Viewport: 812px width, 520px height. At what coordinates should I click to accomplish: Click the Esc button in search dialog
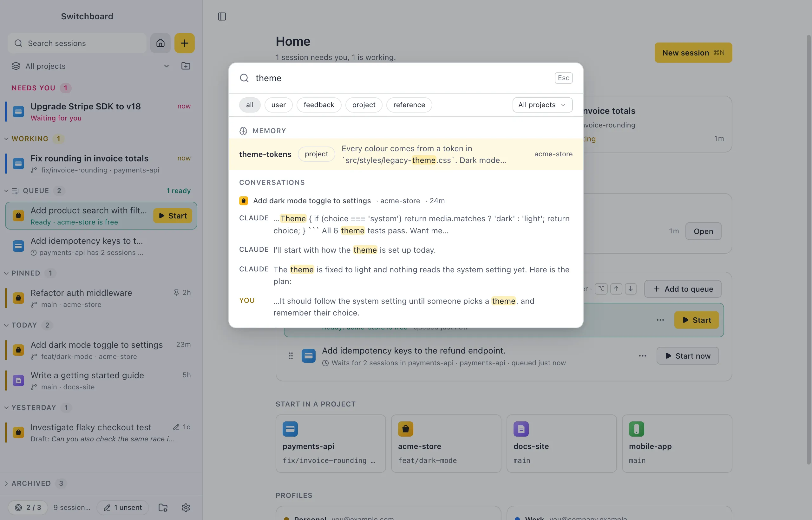pyautogui.click(x=563, y=78)
